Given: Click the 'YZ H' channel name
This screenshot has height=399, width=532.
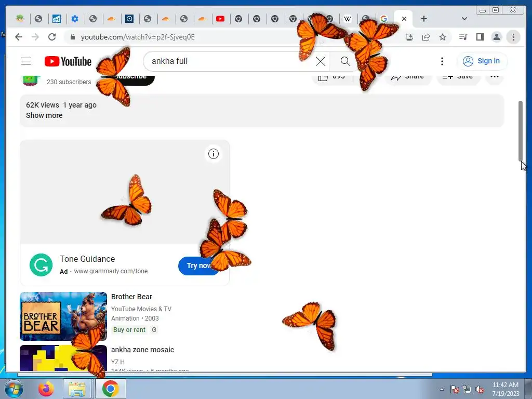Looking at the screenshot, I should point(118,362).
